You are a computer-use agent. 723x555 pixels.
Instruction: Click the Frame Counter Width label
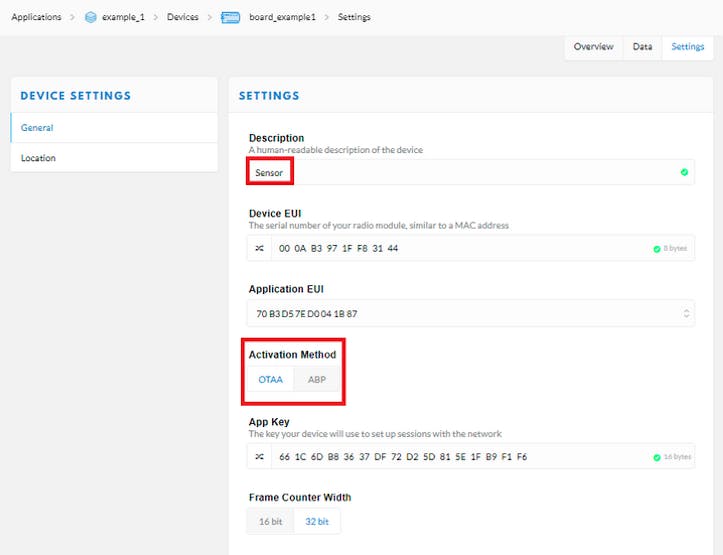(300, 497)
